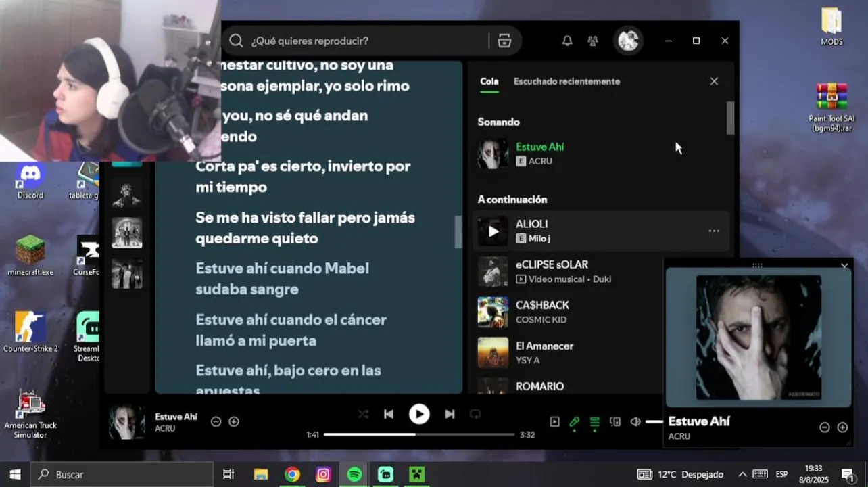Open the Browse icon beside the search field

tap(504, 41)
